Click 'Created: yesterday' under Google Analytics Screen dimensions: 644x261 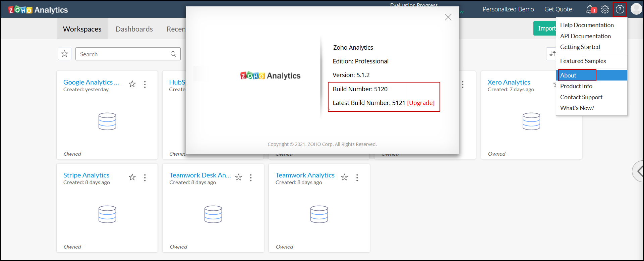pos(86,90)
